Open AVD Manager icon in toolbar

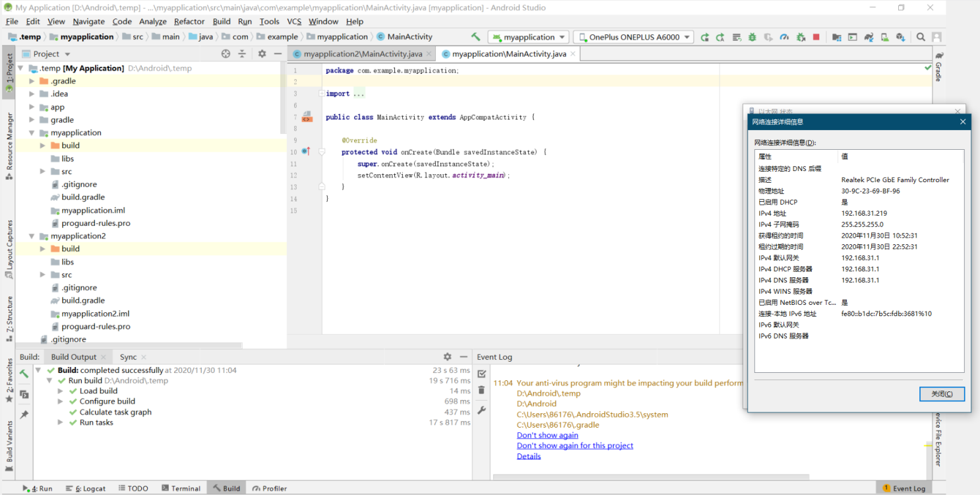pos(885,37)
